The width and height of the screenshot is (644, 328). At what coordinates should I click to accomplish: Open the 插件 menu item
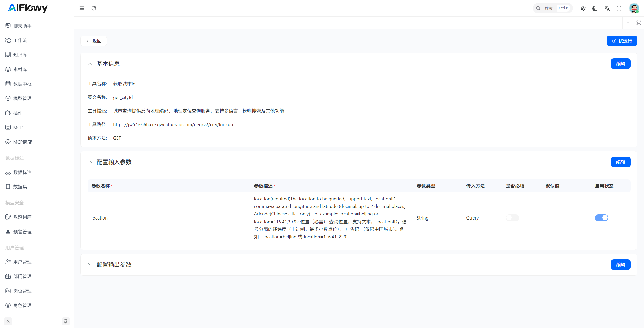point(18,113)
